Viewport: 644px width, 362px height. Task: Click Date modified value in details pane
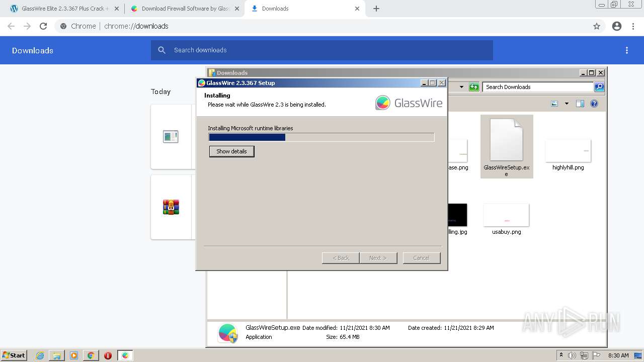365,328
